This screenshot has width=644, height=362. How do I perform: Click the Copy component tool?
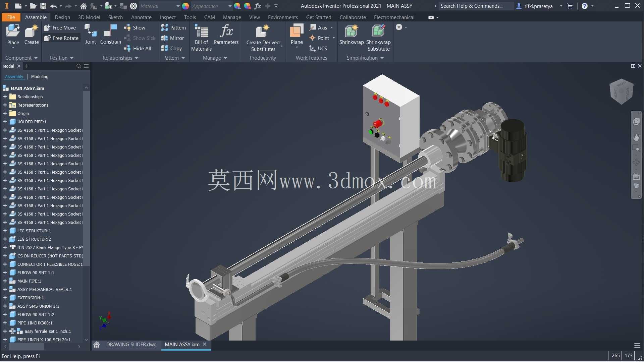(171, 49)
